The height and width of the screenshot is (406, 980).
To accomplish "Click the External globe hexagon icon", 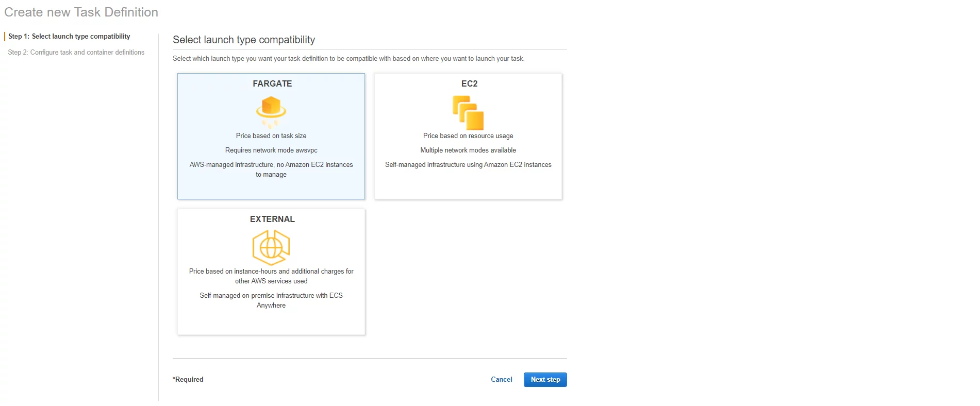I will [271, 247].
